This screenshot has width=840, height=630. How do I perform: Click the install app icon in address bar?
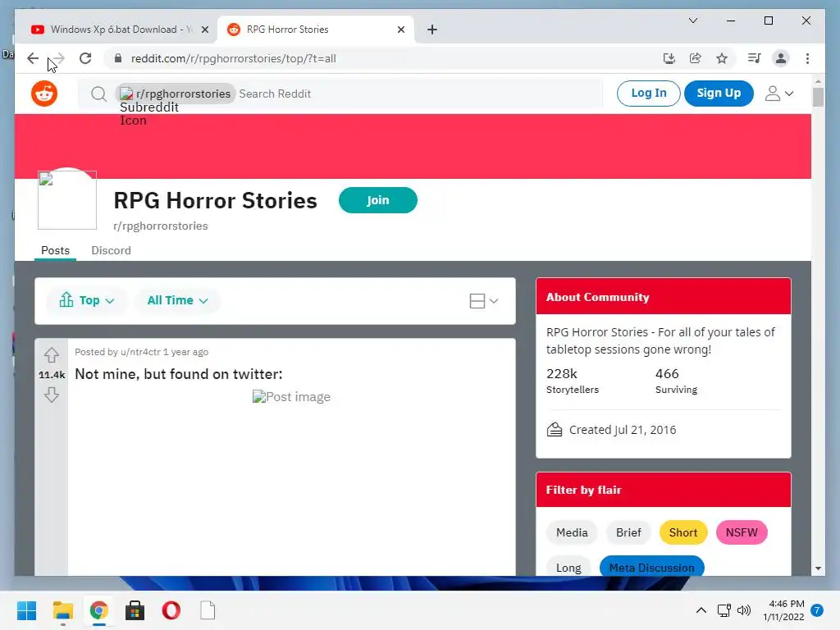tap(669, 58)
